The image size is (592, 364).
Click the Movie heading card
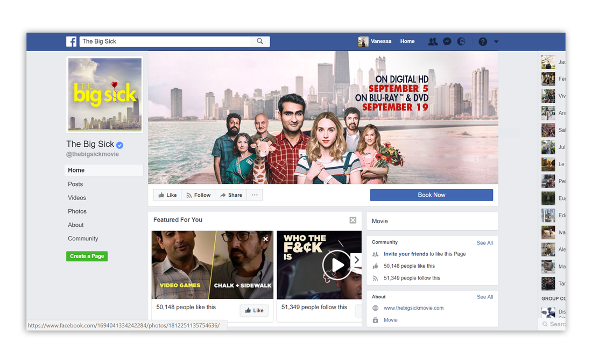click(432, 221)
